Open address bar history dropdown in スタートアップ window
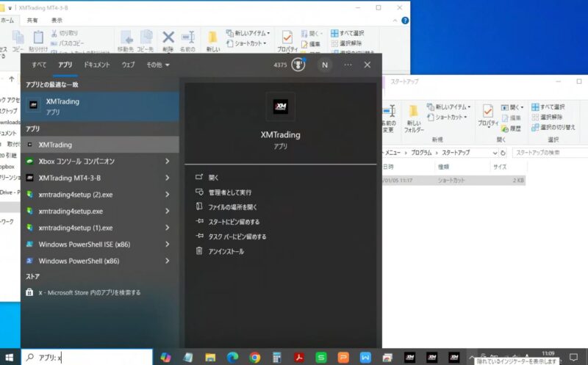Image resolution: width=588 pixels, height=365 pixels. (495, 153)
